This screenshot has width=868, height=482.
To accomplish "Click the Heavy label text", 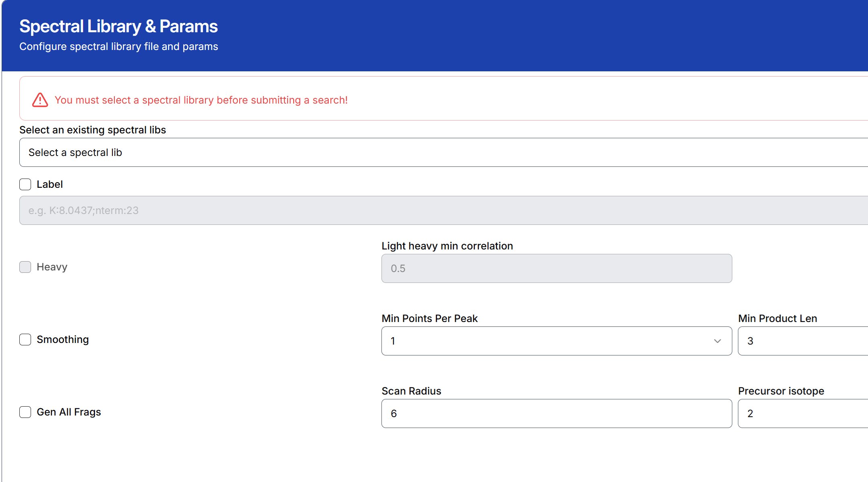I will 52,267.
